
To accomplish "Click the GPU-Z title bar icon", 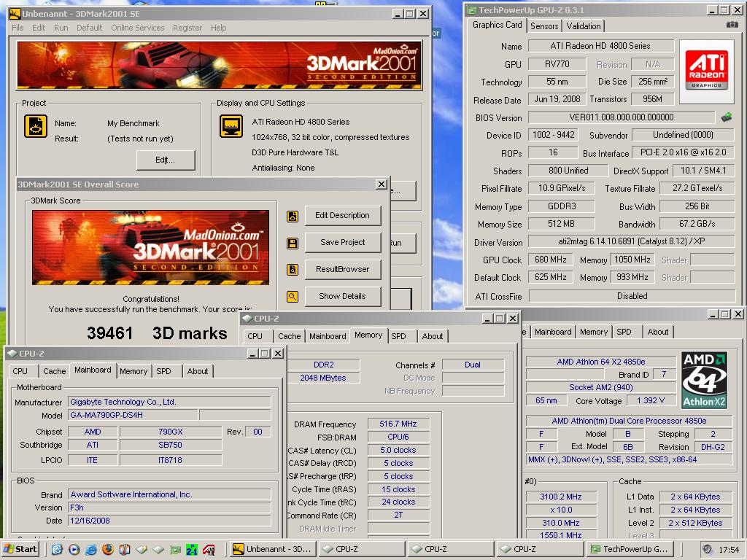I will [471, 9].
